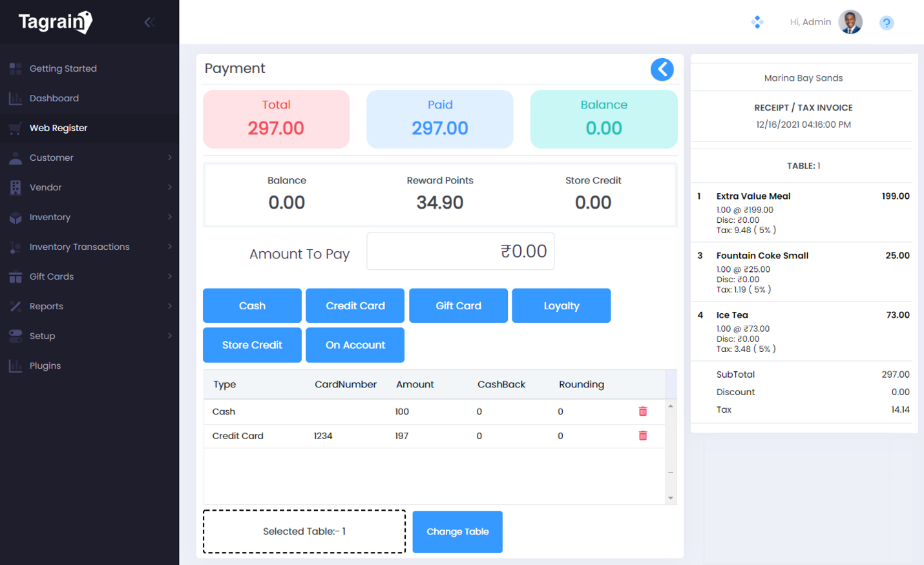Click the back arrow on the Payment panel
Image resolution: width=924 pixels, height=565 pixels.
662,69
